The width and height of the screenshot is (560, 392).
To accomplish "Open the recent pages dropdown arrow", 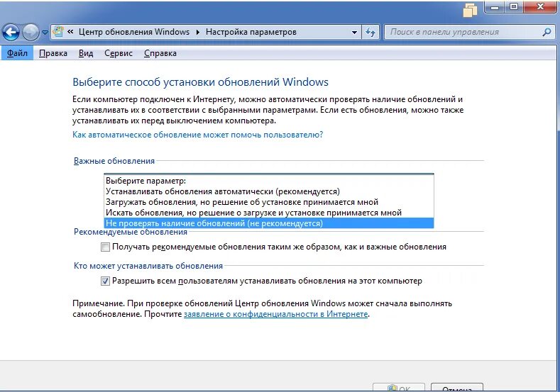I will pyautogui.click(x=45, y=33).
